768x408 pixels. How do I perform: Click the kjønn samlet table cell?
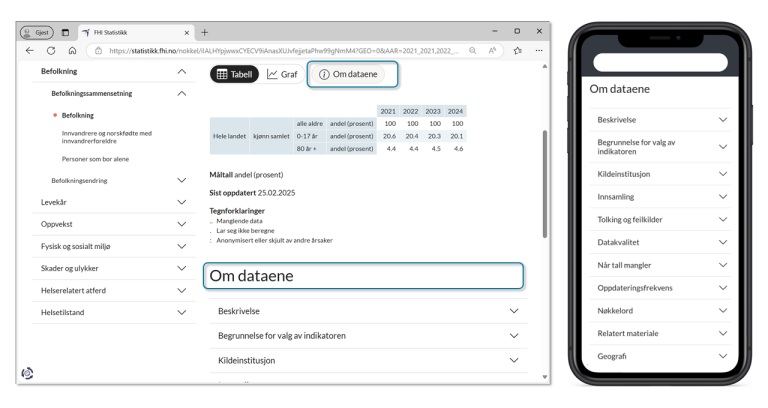[x=271, y=136]
